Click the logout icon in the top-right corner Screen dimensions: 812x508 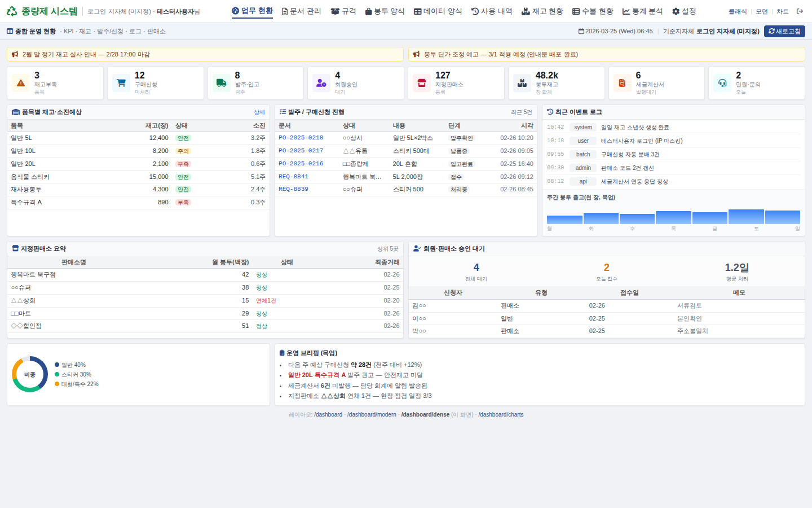click(800, 11)
